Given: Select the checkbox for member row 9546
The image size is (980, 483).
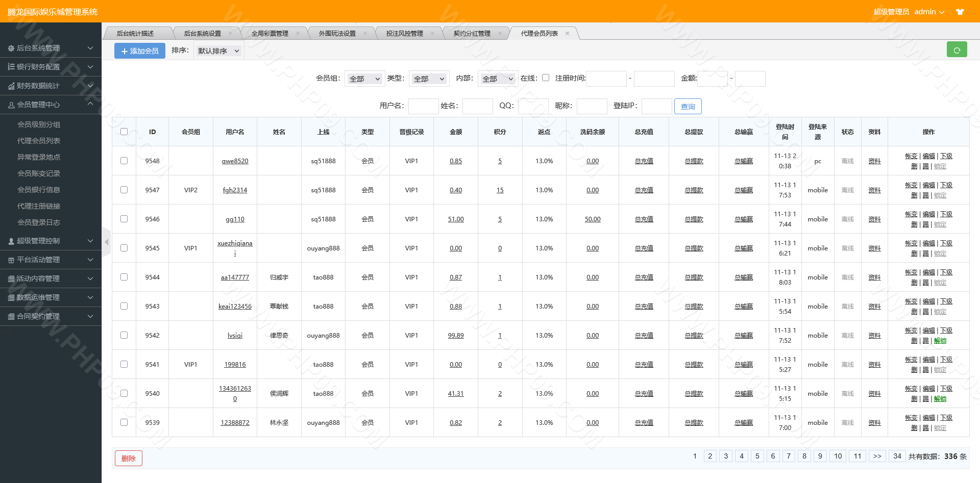Looking at the screenshot, I should coord(124,219).
